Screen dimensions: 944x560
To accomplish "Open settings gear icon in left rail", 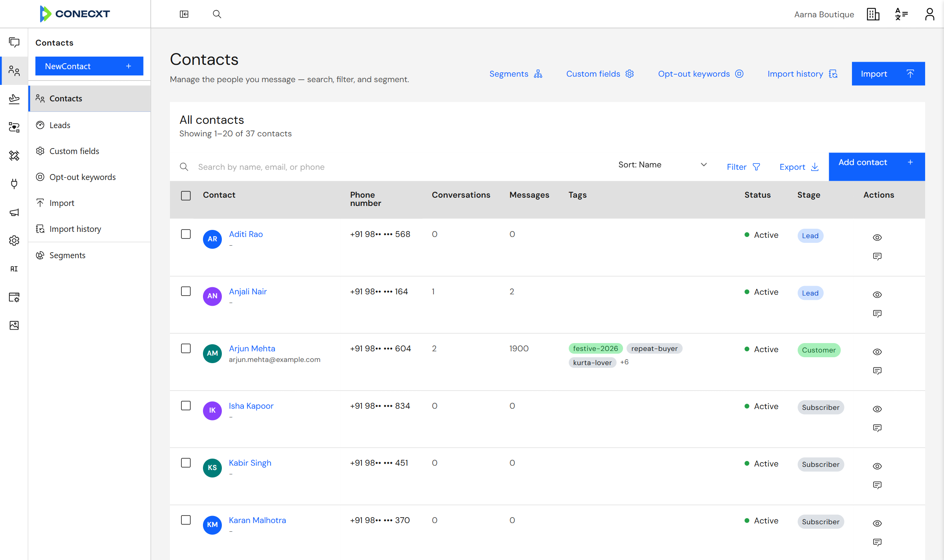I will (x=14, y=241).
